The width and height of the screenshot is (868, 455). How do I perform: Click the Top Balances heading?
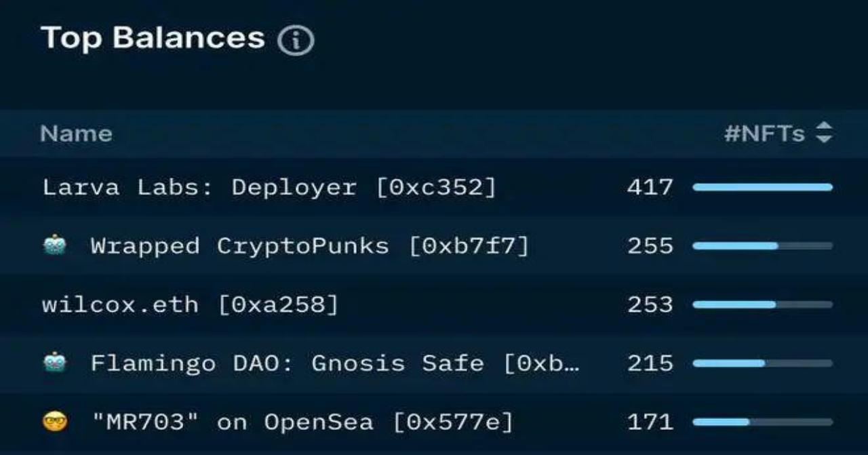click(x=153, y=37)
